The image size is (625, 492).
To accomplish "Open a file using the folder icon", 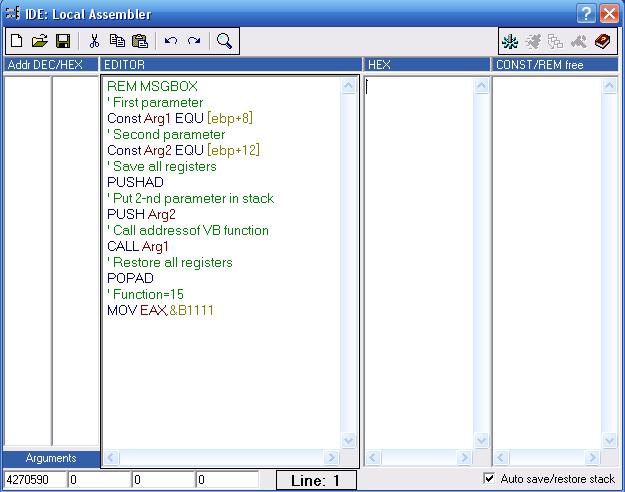I will point(39,41).
